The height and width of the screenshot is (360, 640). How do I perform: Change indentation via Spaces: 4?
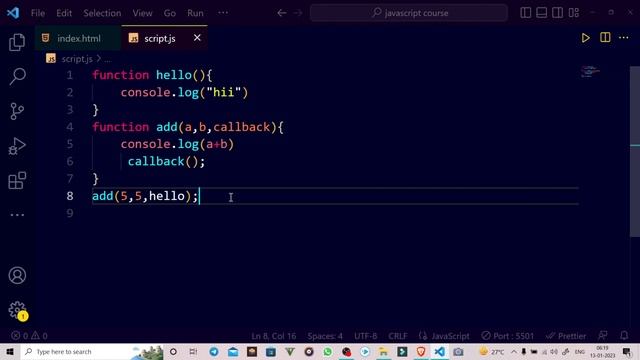[x=325, y=336]
